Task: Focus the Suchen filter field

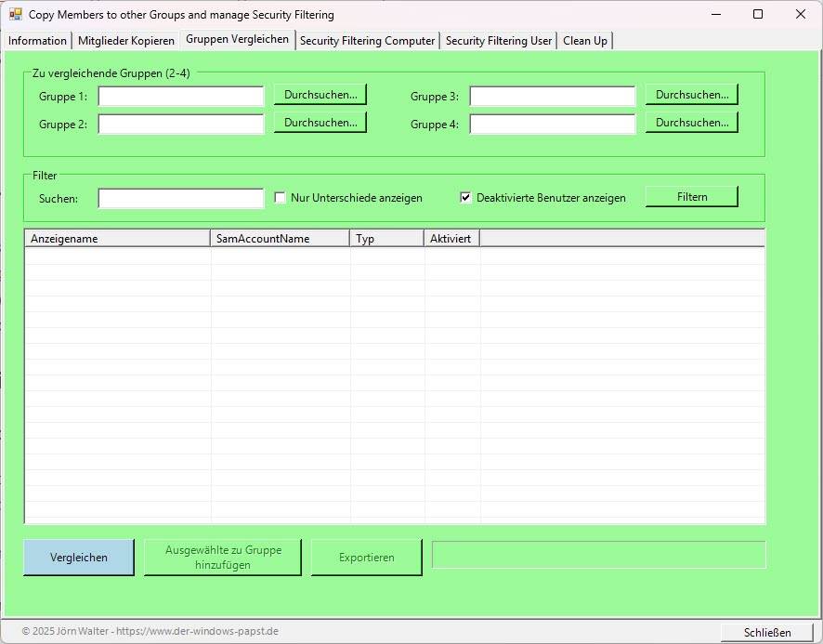Action: tap(181, 199)
